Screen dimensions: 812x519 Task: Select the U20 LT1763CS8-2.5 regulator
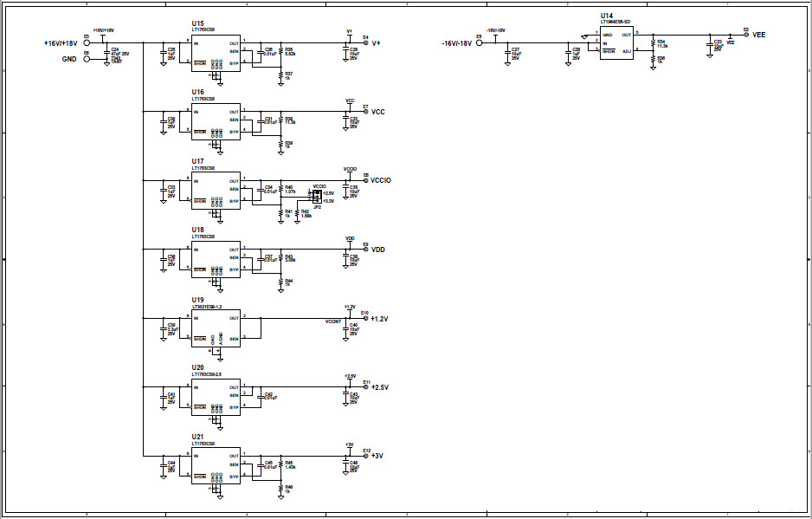(x=214, y=394)
